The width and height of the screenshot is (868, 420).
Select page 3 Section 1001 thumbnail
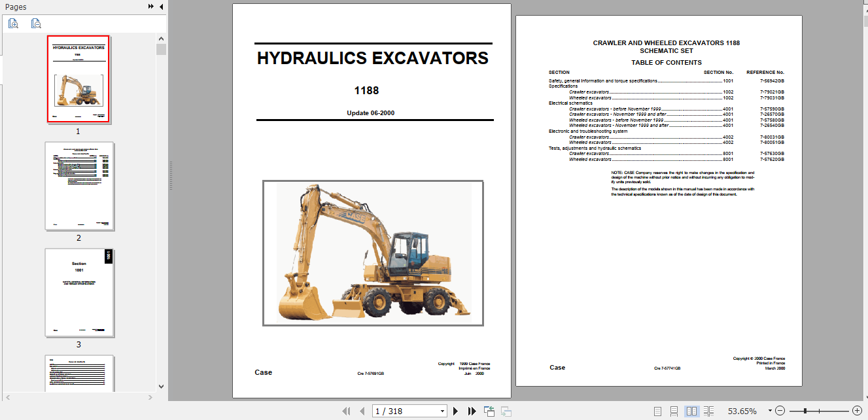[x=79, y=293]
